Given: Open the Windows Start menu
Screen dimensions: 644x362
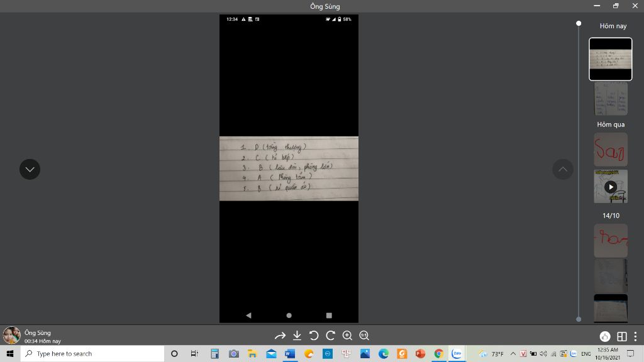Looking at the screenshot, I should 10,353.
